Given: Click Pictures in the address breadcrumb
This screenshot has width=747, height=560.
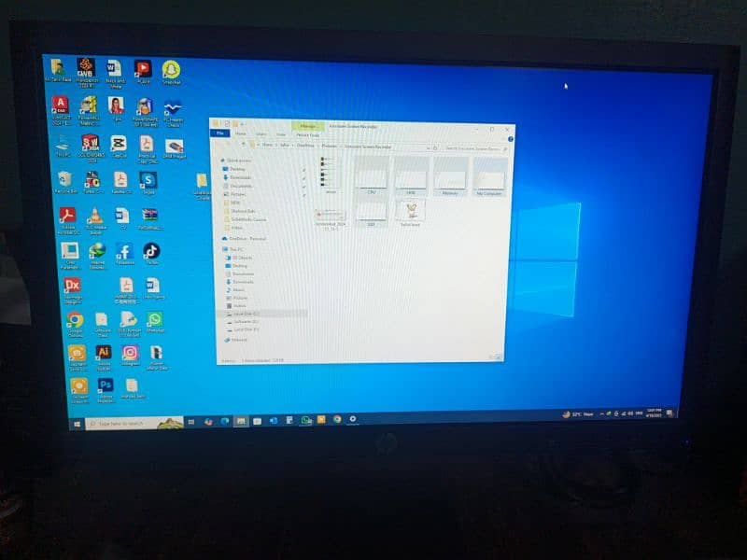Looking at the screenshot, I should point(330,146).
